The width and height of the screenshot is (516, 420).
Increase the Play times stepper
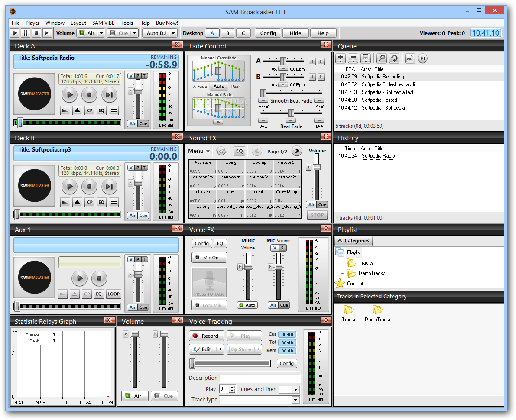(232, 388)
